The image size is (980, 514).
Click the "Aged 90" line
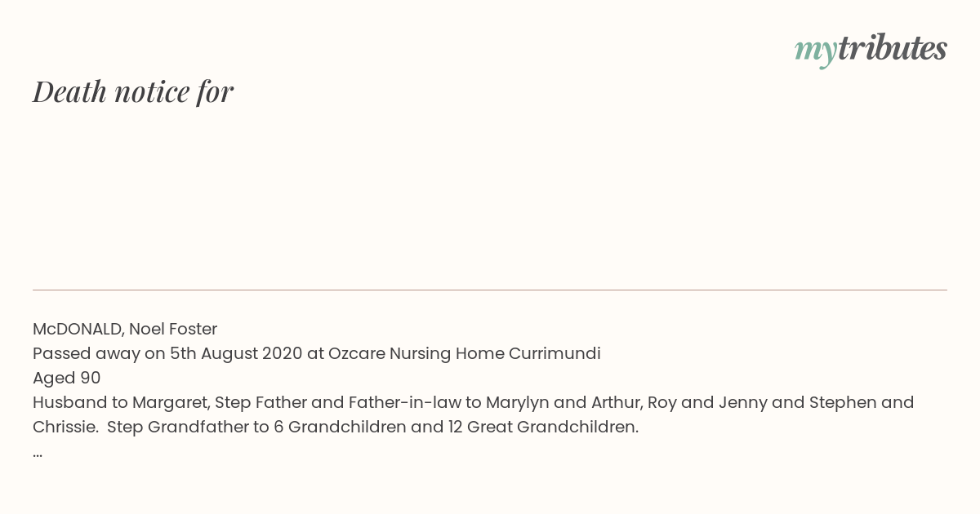click(x=67, y=379)
